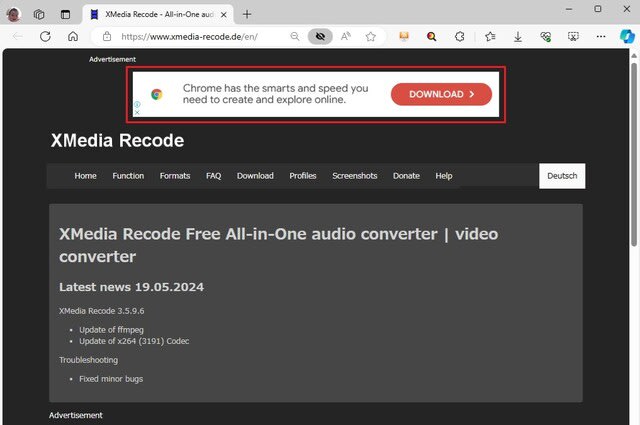The height and width of the screenshot is (425, 640).
Task: Click the main 'All-in-One audio converter' heading
Action: point(278,245)
